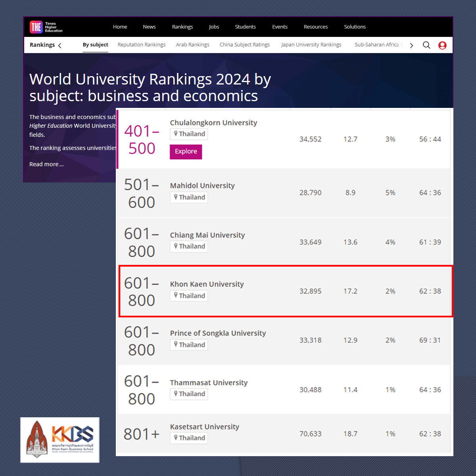Open the Mahidol University link

click(x=202, y=186)
